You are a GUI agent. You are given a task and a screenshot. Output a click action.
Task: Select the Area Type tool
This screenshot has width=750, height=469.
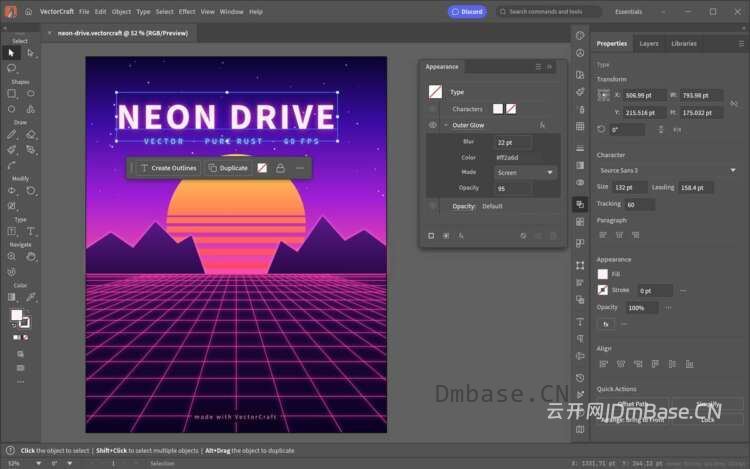click(x=11, y=231)
